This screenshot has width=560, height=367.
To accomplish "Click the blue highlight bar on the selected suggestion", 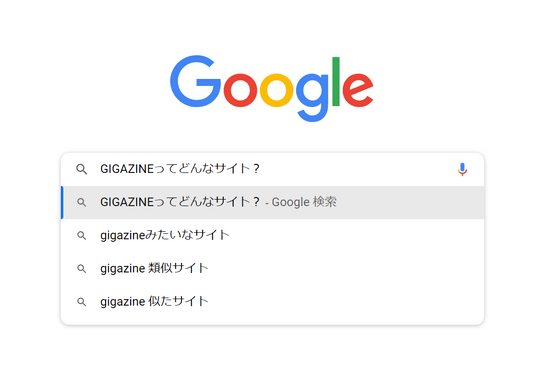I will click(62, 202).
